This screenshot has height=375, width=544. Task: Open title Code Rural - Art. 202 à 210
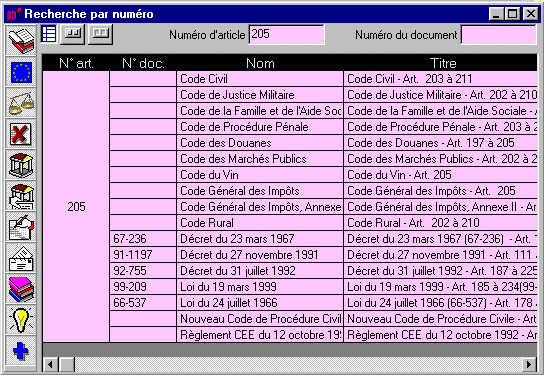point(441,223)
